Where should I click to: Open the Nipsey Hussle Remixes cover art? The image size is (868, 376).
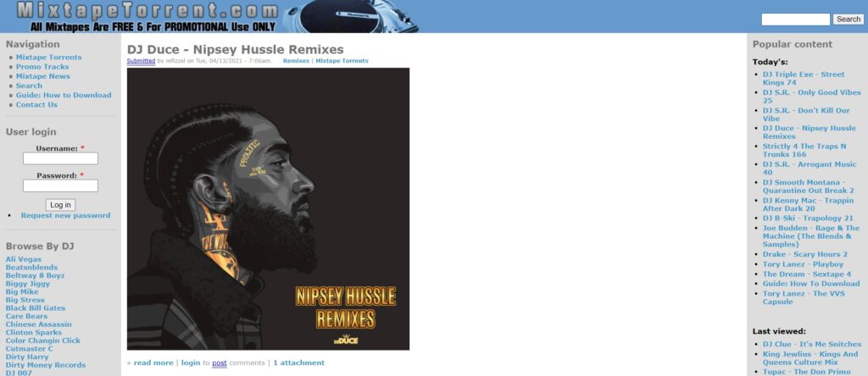(x=268, y=208)
